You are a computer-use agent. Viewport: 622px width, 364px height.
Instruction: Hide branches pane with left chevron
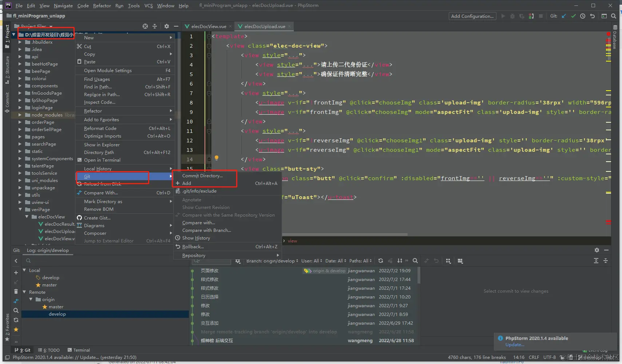(16, 261)
